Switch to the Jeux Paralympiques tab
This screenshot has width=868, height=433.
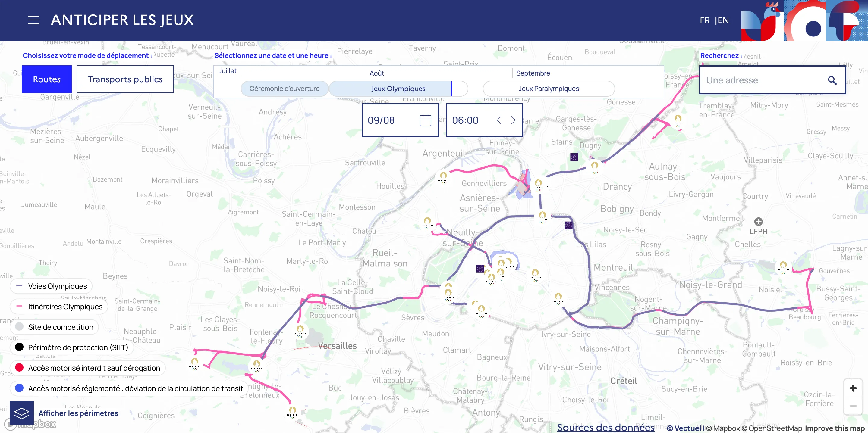549,88
